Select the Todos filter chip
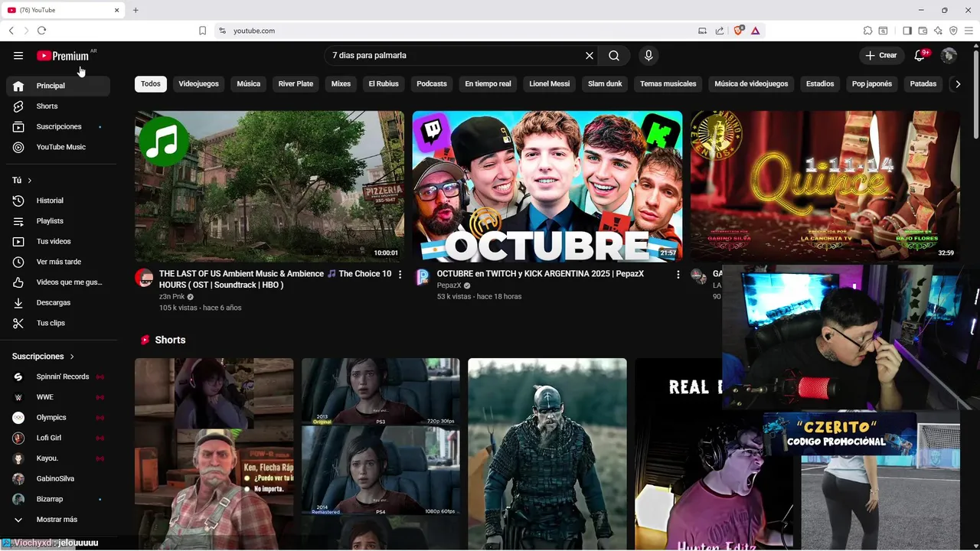980x551 pixels. pyautogui.click(x=151, y=84)
